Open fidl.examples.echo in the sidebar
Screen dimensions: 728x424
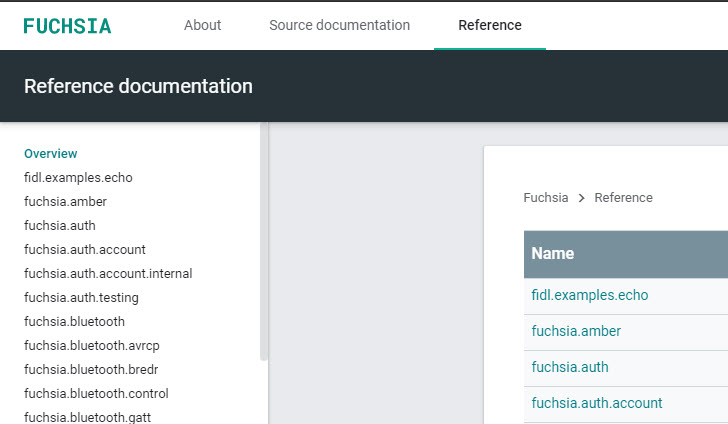pos(78,178)
